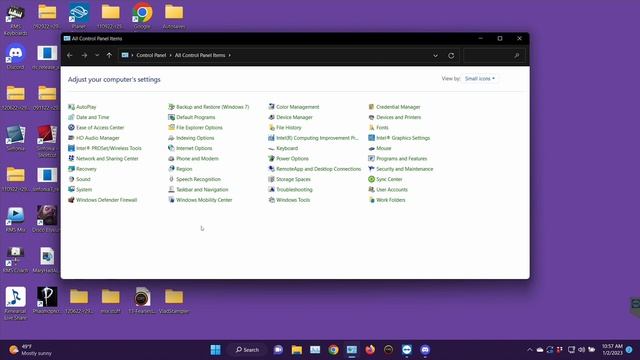The height and width of the screenshot is (360, 640).
Task: Select Control Panel breadcrumb segment
Action: click(x=151, y=56)
